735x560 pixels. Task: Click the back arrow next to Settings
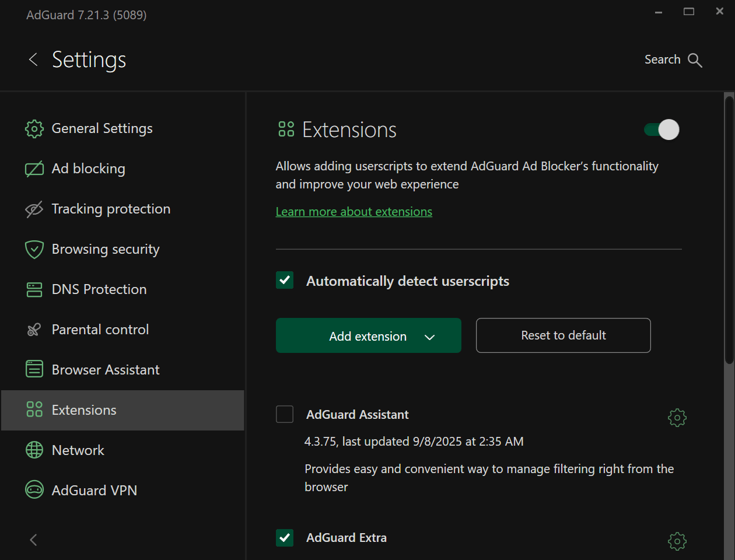33,60
